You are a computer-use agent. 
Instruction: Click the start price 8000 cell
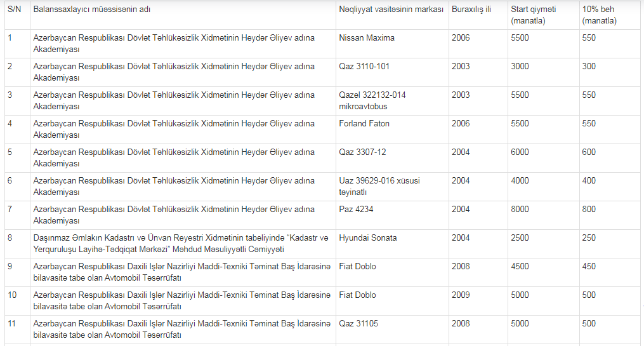coord(543,215)
